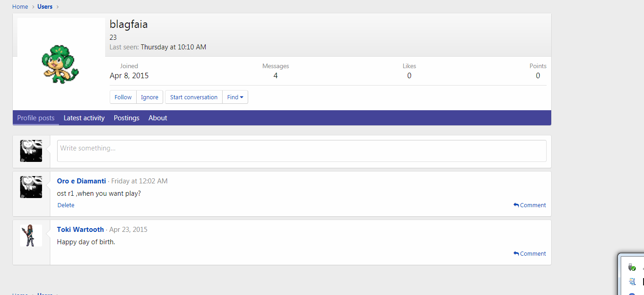Click the 'Friday at 12:02 AM' timestamp
This screenshot has height=295, width=644.
point(139,181)
